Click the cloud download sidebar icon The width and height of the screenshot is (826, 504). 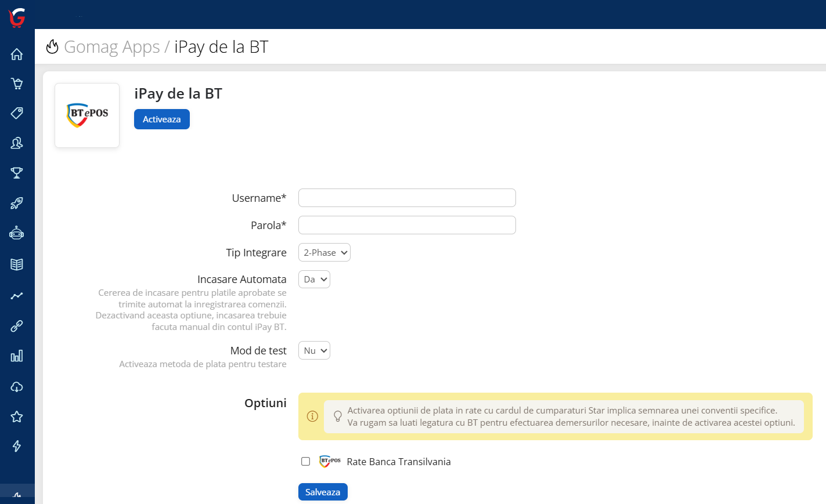pyautogui.click(x=17, y=387)
